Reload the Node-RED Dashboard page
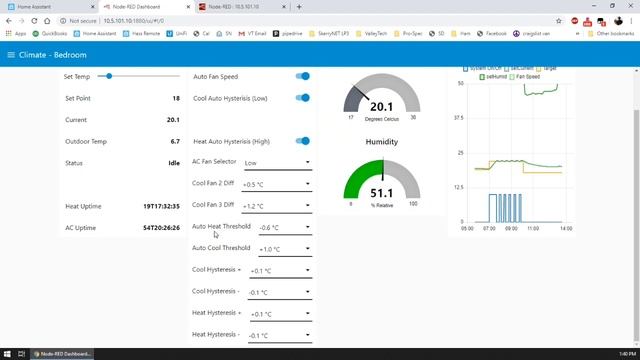Screen dimensions: 640x360 [x=34, y=21]
